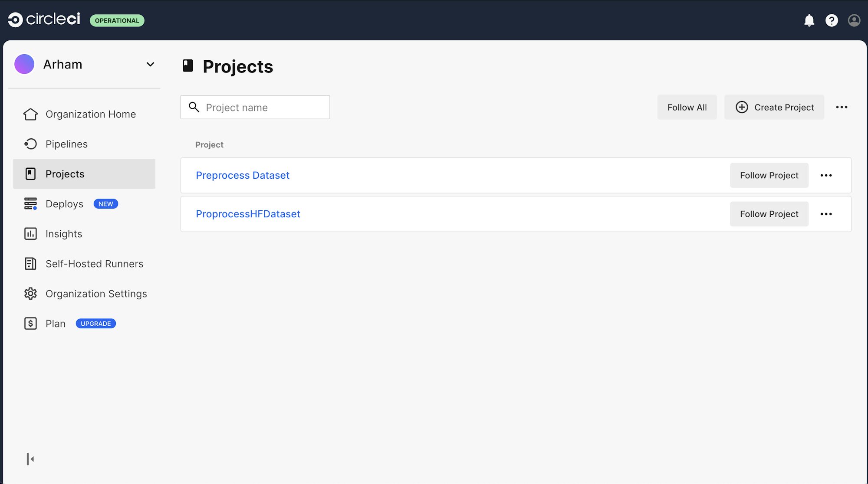
Task: Open notifications bell
Action: click(x=809, y=20)
